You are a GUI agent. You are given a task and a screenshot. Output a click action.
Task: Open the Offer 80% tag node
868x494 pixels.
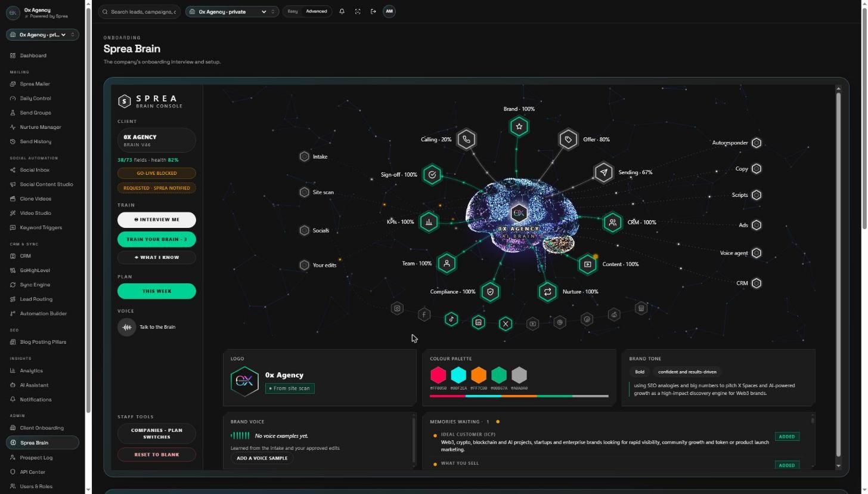click(x=568, y=140)
